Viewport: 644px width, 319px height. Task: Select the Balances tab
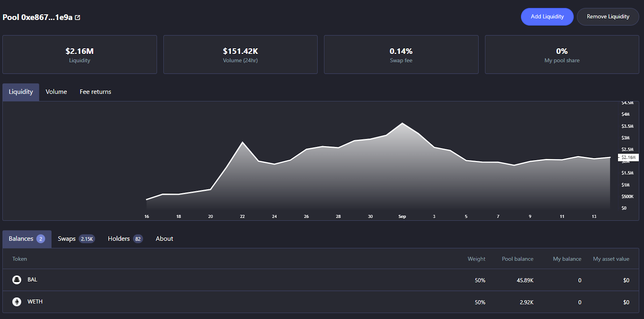click(27, 239)
